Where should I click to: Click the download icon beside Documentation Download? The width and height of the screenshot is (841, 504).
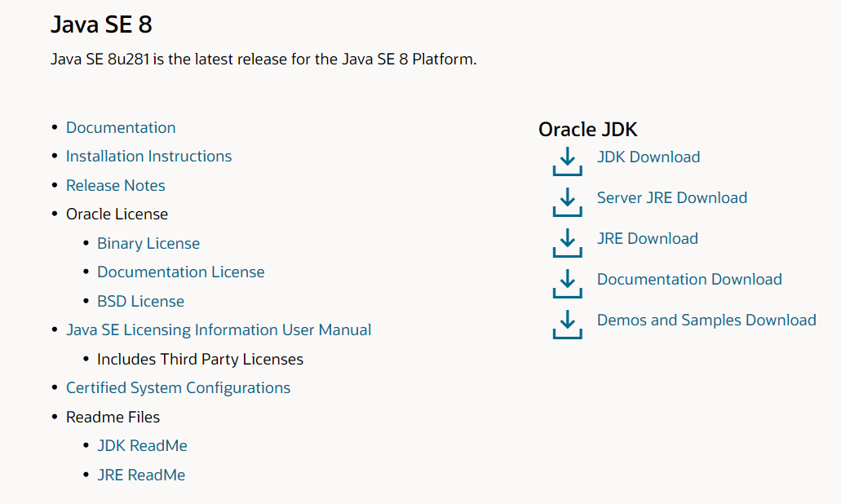568,284
